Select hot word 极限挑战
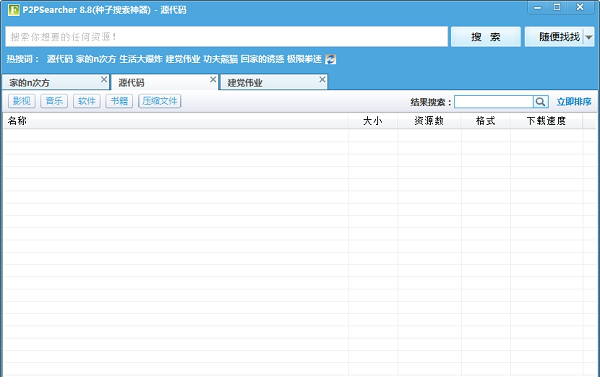Viewport: 600px width, 392px height. [304, 59]
